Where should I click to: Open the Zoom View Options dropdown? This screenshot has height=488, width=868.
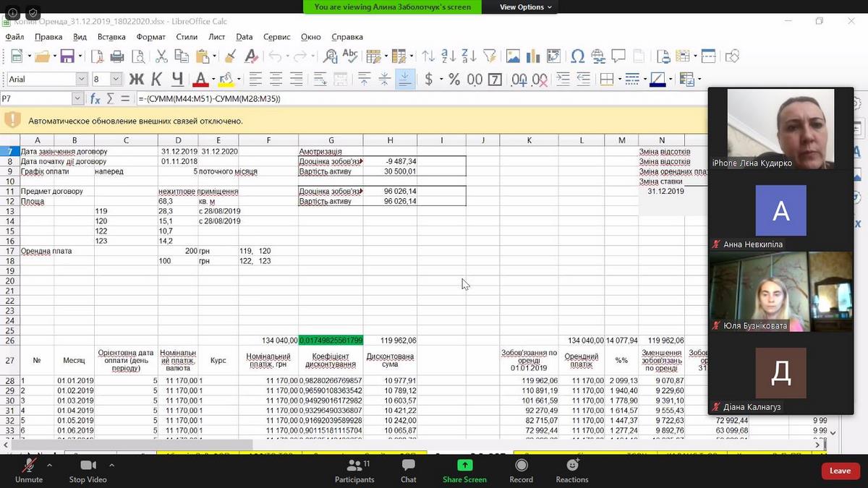(x=526, y=7)
